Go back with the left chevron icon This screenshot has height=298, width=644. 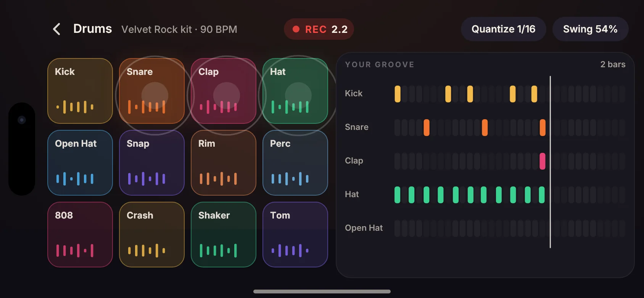(56, 29)
